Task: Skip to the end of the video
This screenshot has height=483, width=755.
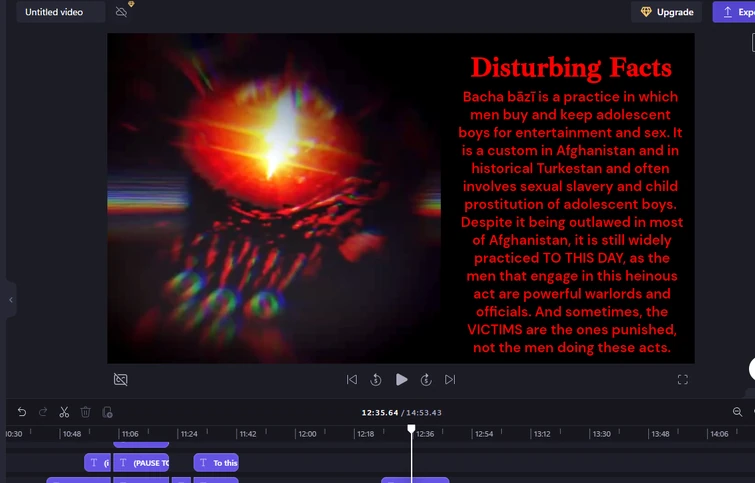Action: [450, 380]
